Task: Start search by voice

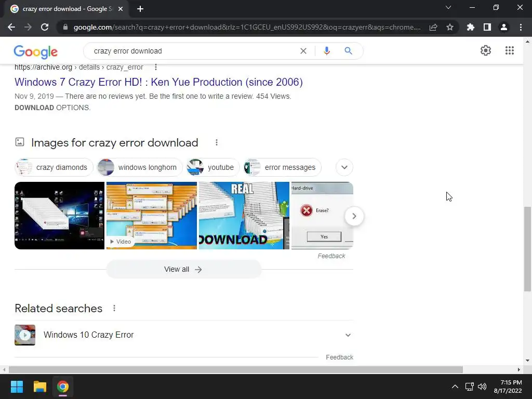Action: click(x=327, y=51)
